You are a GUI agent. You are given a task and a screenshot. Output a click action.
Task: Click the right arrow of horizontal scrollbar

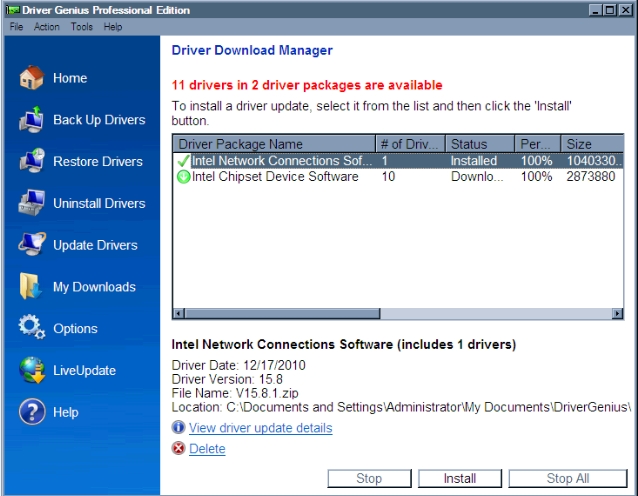tap(618, 313)
